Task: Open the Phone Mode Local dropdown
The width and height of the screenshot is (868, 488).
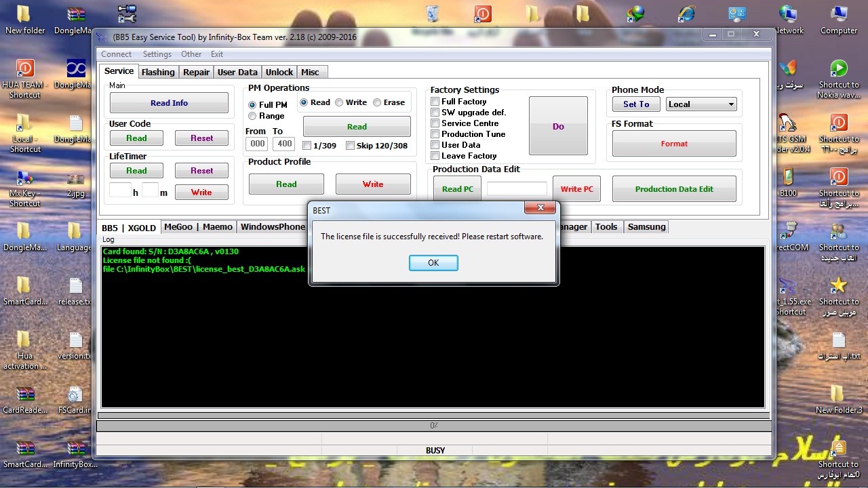Action: coord(701,104)
